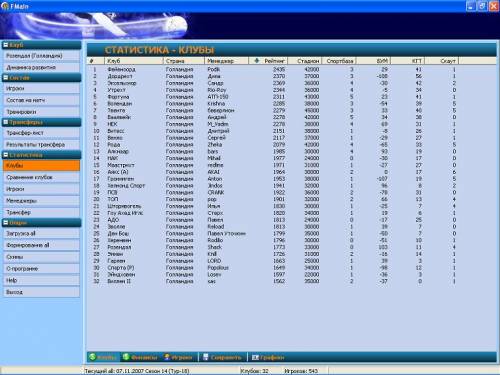Click the green Клубы icon in bottom toolbar
This screenshot has width=500, height=375.
click(x=93, y=357)
